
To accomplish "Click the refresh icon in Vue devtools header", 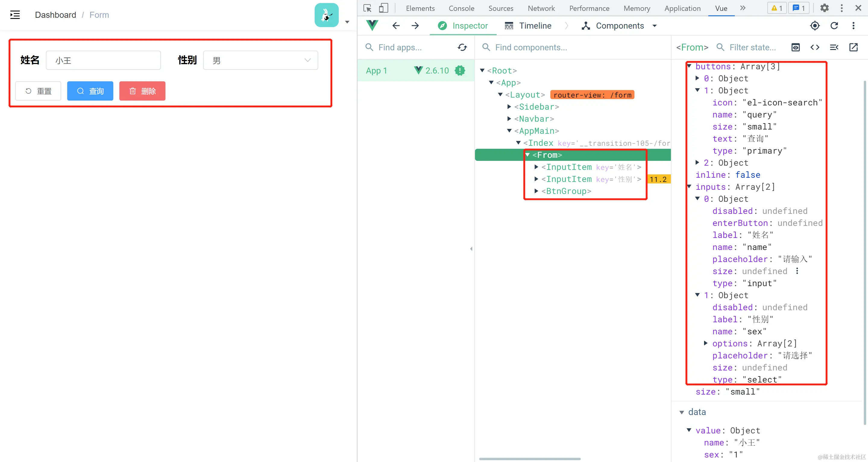I will (834, 26).
